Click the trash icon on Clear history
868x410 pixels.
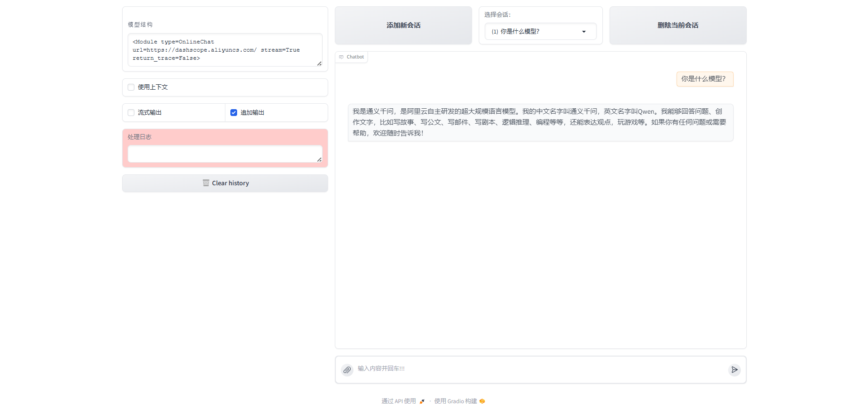tap(206, 183)
